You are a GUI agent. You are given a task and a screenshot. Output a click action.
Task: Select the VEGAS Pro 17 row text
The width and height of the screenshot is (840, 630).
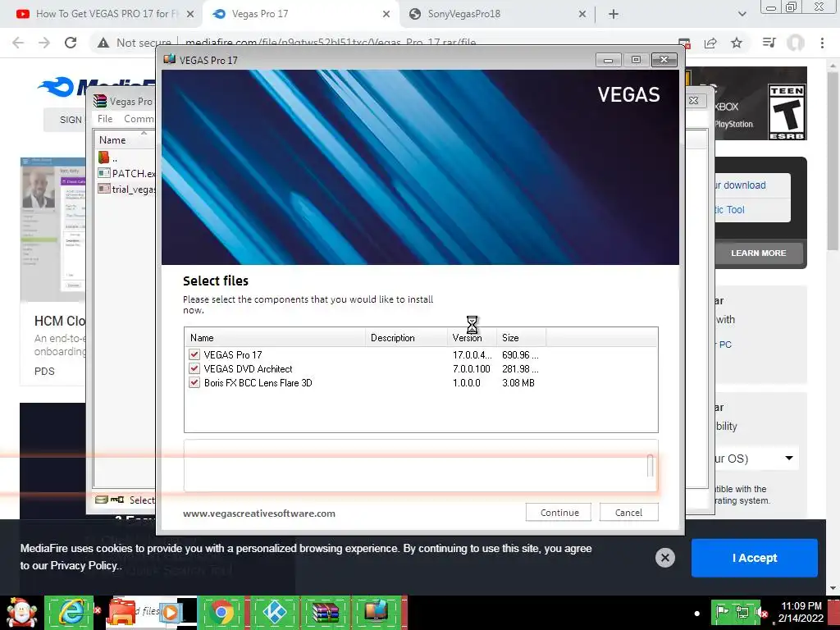point(232,354)
